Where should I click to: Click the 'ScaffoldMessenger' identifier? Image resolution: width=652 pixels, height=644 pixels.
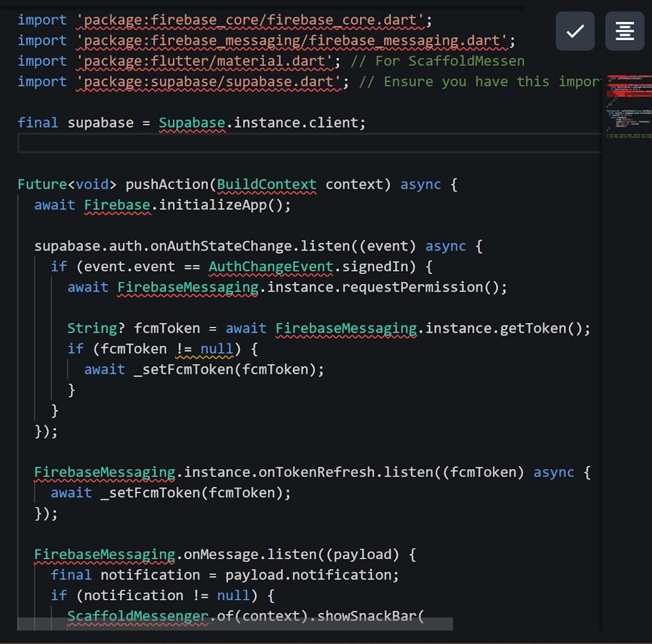pos(138,616)
